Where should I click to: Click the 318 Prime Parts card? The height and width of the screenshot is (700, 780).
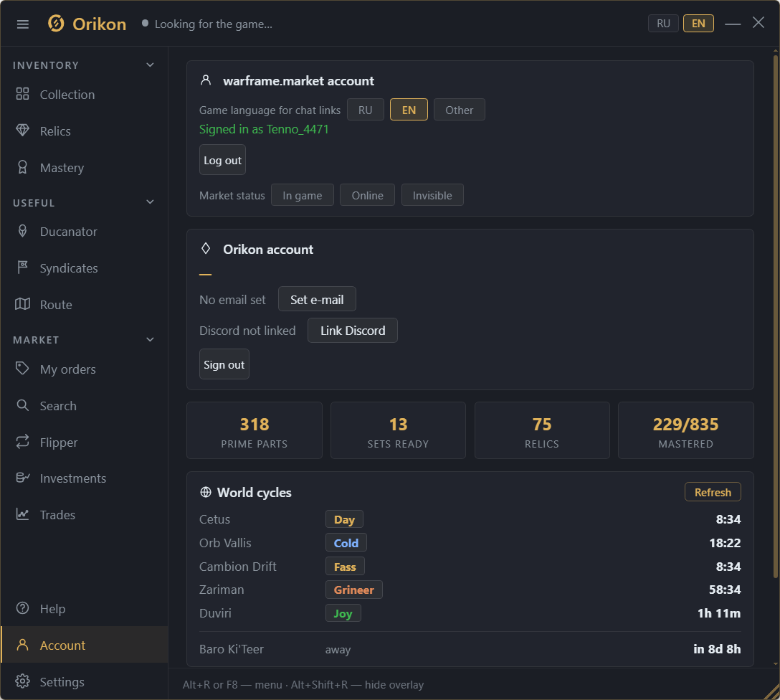(x=255, y=430)
